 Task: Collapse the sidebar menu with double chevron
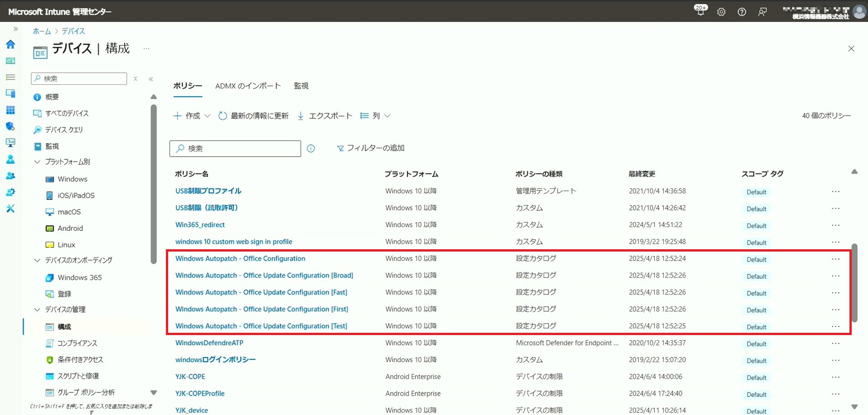pyautogui.click(x=151, y=79)
